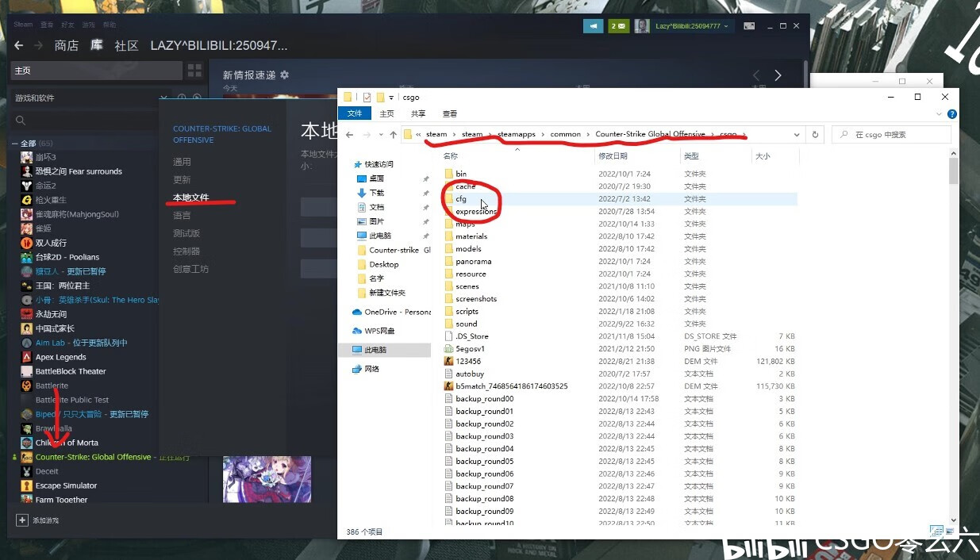Image resolution: width=980 pixels, height=560 pixels.
Task: Click the common breadcrumb in address bar
Action: [x=566, y=135]
